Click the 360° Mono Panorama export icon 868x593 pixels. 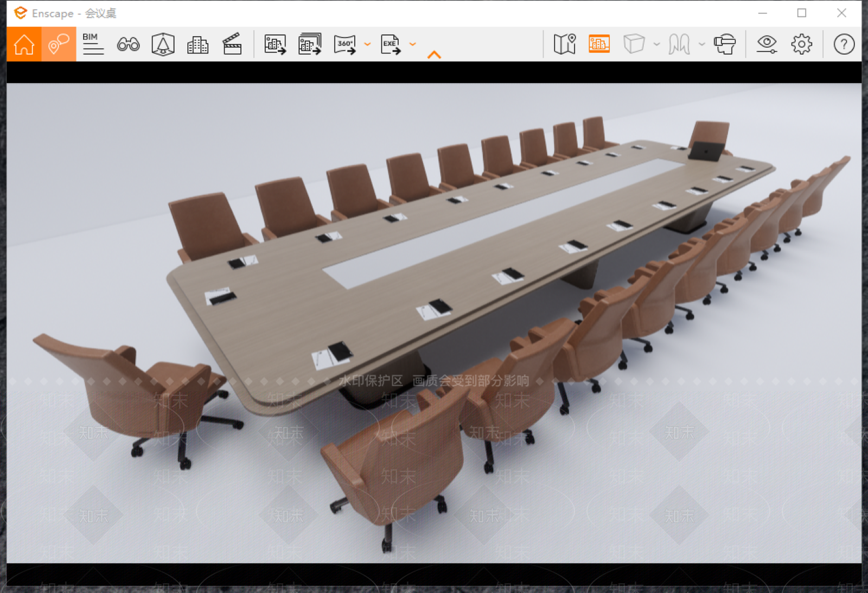345,44
